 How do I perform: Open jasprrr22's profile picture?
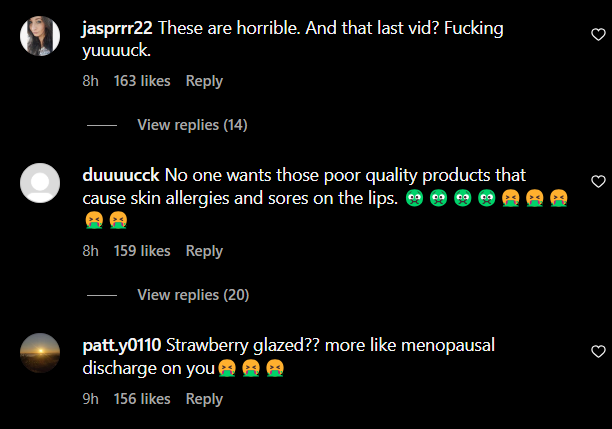(x=40, y=36)
